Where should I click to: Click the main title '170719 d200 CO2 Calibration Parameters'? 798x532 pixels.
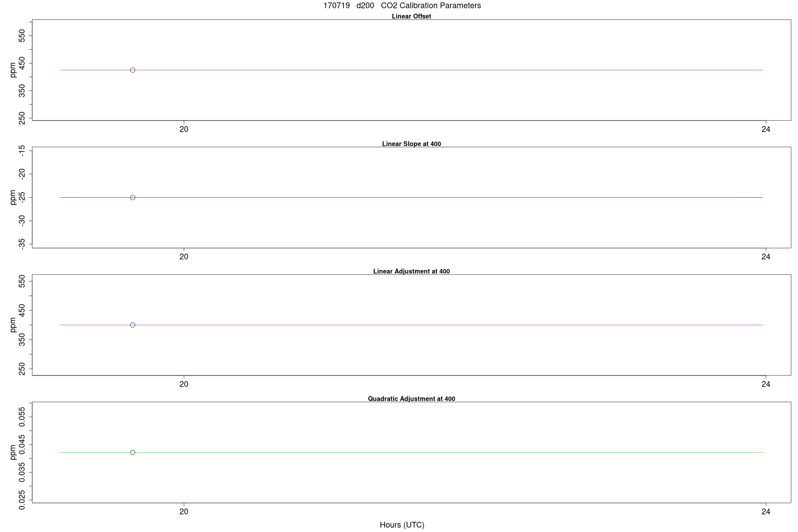[402, 6]
